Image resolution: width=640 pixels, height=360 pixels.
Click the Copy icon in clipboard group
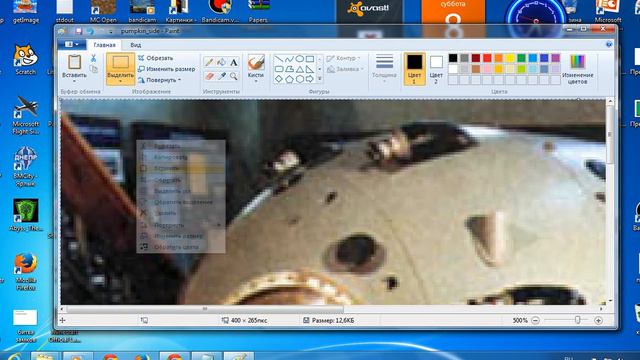93,69
